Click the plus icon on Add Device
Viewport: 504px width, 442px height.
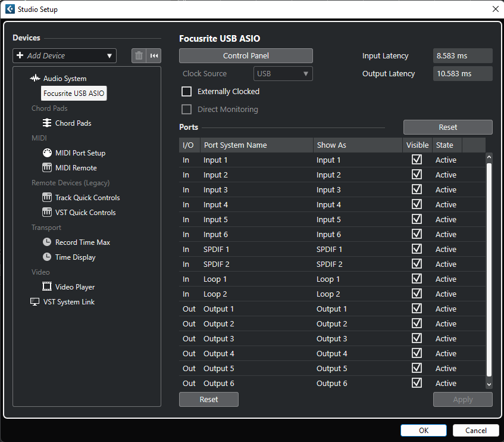(x=20, y=55)
